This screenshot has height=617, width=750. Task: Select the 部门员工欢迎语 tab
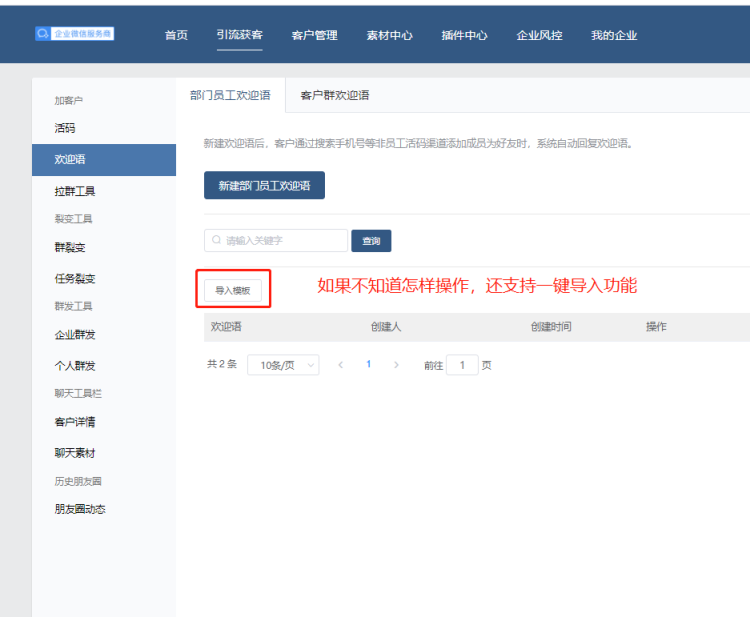point(230,95)
